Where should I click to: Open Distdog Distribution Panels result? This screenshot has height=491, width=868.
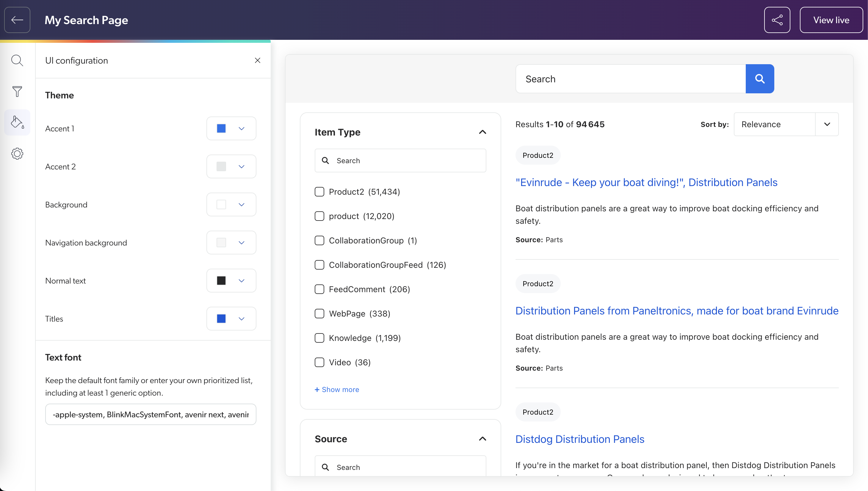[x=580, y=439]
